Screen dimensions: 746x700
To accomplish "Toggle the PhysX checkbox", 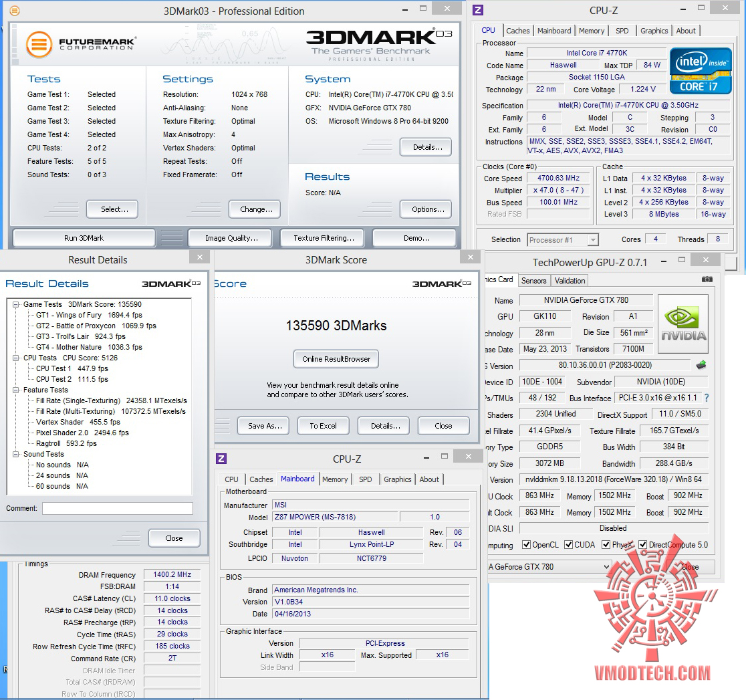I will (606, 544).
